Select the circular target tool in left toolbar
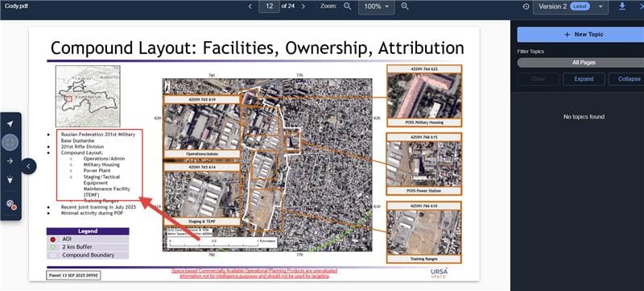This screenshot has height=291, width=644. click(10, 142)
